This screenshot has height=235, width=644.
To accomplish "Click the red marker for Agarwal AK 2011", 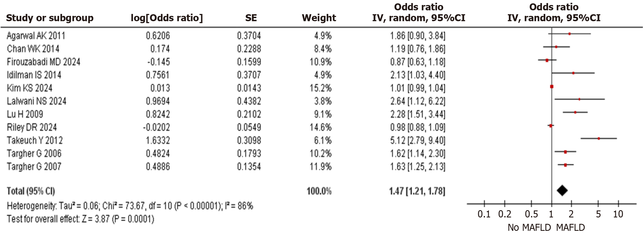I will tap(569, 34).
